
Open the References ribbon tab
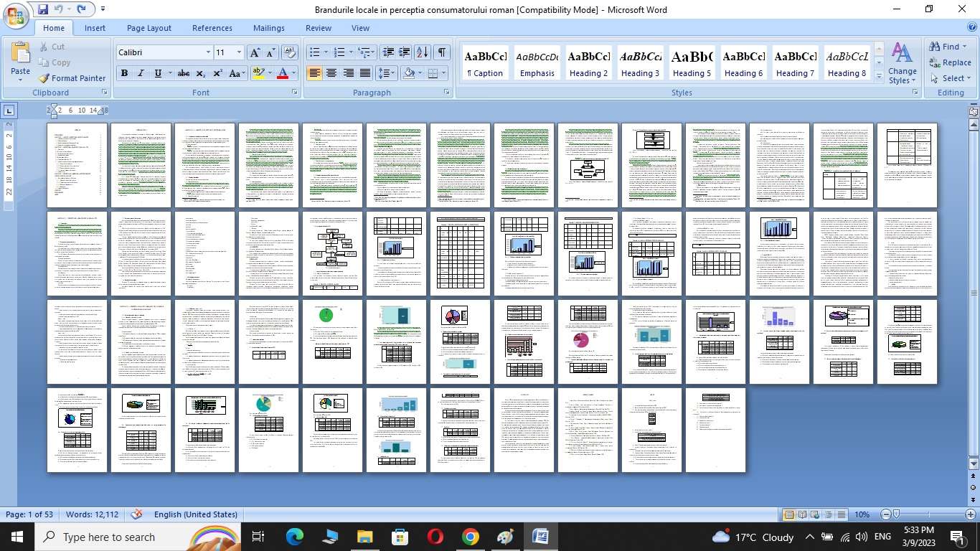tap(212, 28)
